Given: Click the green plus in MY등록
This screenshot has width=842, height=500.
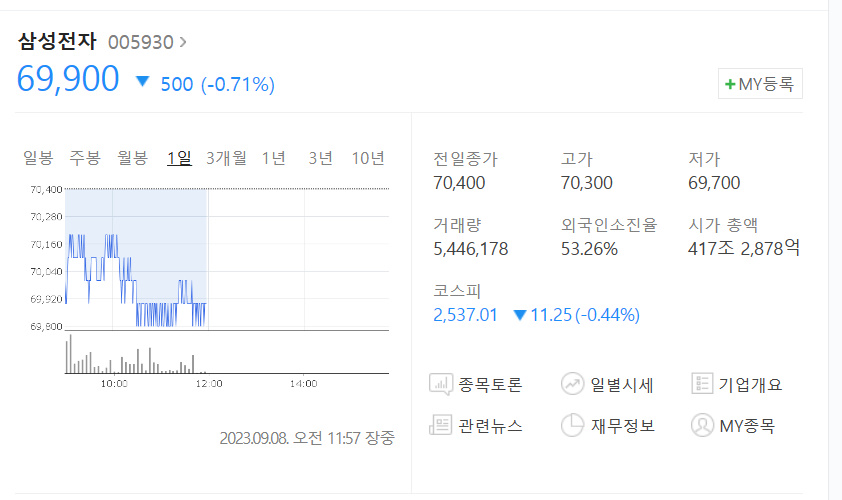Looking at the screenshot, I should point(730,84).
